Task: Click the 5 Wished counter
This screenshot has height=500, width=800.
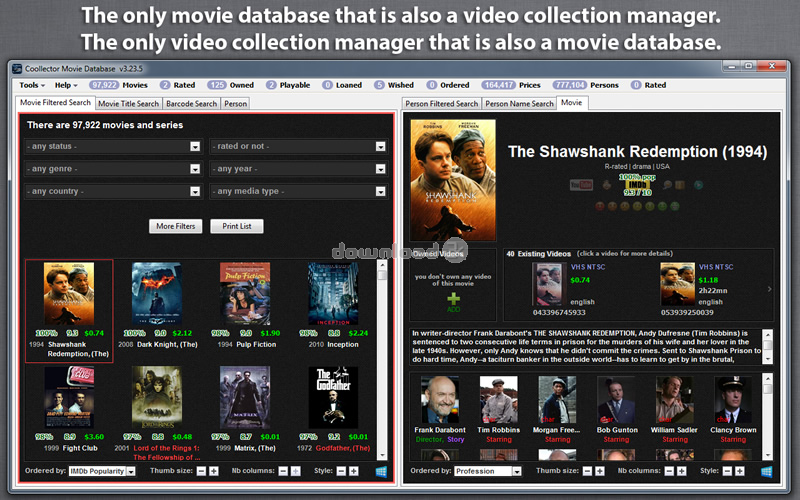Action: (393, 85)
